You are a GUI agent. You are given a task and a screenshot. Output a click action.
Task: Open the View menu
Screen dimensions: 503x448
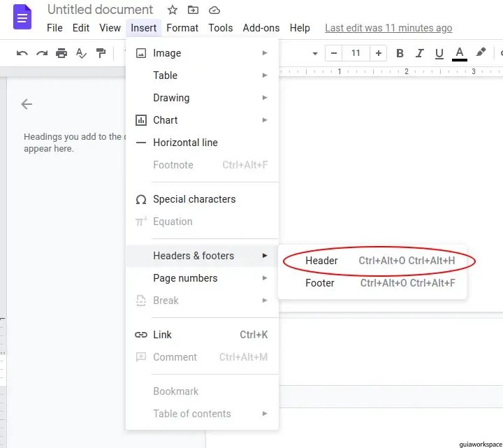(110, 28)
